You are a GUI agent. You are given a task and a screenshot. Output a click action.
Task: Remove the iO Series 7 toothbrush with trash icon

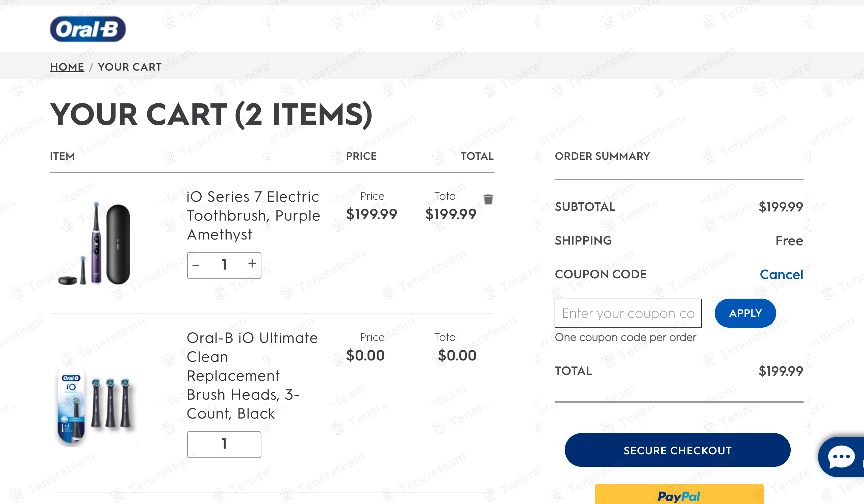tap(488, 199)
